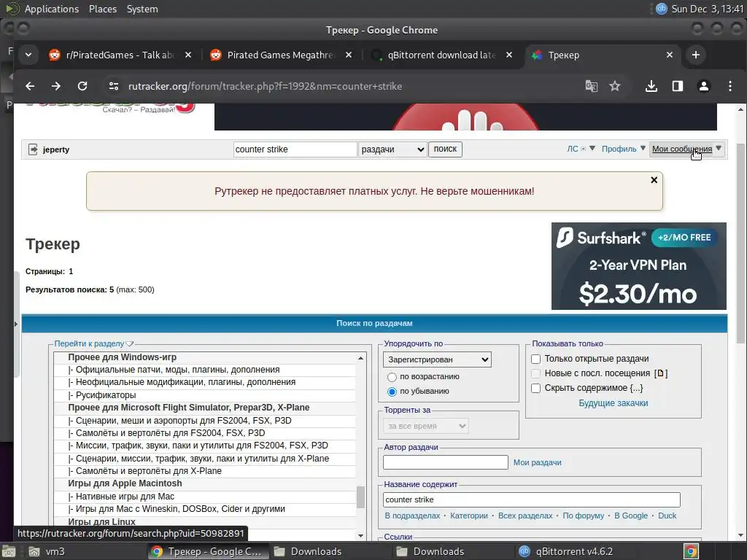
Task: Expand Перейти к разделу link
Action: pyautogui.click(x=93, y=344)
